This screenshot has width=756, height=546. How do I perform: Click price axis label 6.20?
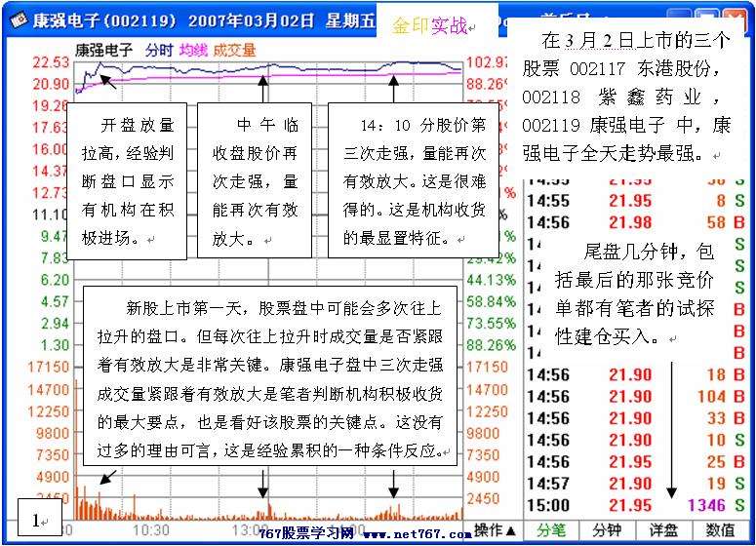click(55, 280)
